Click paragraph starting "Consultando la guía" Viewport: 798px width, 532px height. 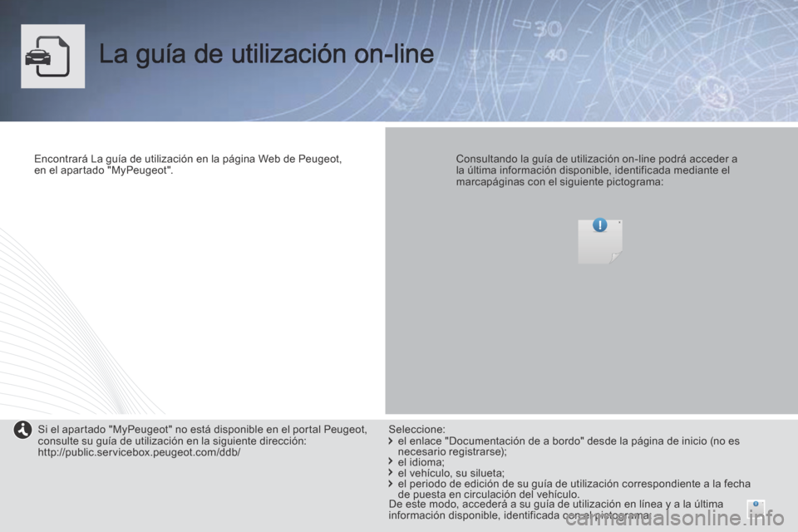(x=597, y=170)
